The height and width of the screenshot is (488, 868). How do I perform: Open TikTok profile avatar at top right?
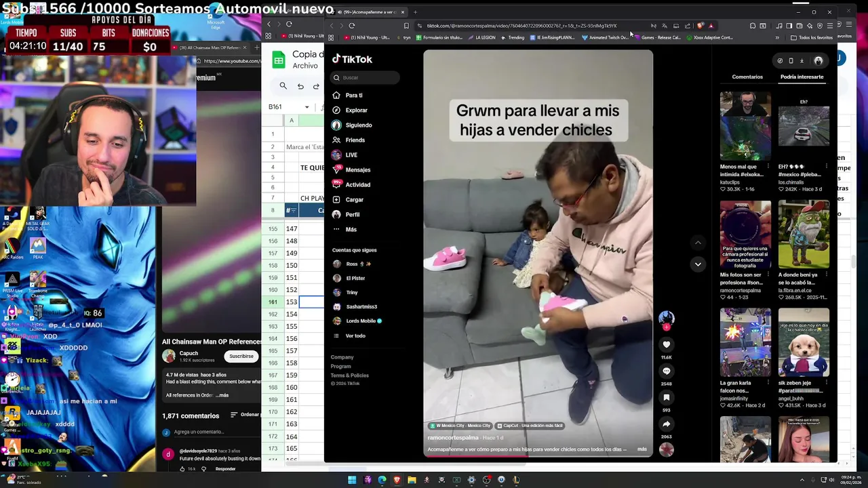[x=818, y=61]
